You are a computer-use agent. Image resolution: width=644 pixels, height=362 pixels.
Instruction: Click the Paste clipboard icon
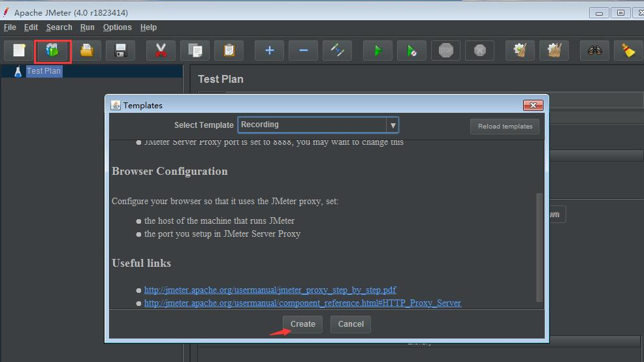[229, 50]
